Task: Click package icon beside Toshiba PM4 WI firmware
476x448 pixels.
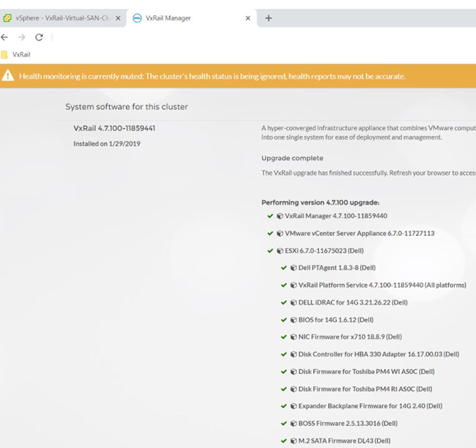Action: point(294,372)
